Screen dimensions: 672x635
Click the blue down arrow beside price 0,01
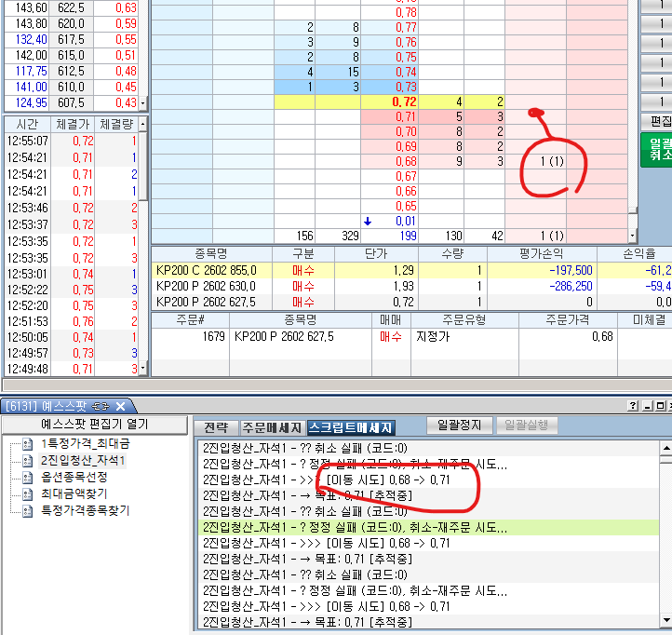click(368, 221)
